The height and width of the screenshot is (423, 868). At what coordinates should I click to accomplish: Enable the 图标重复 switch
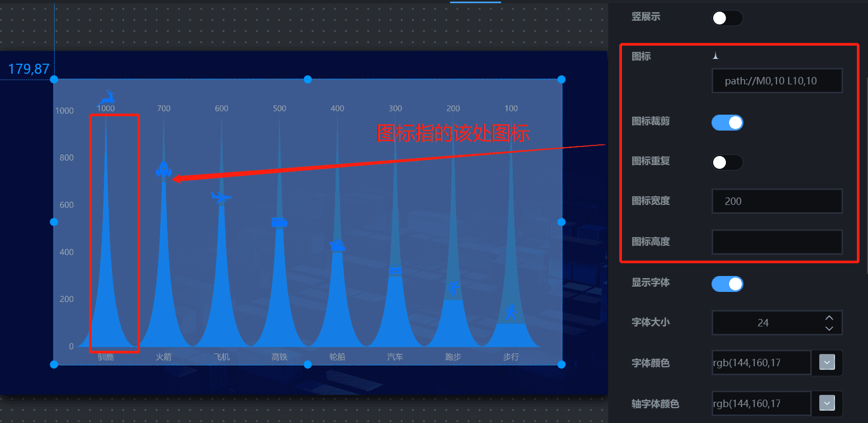click(727, 162)
